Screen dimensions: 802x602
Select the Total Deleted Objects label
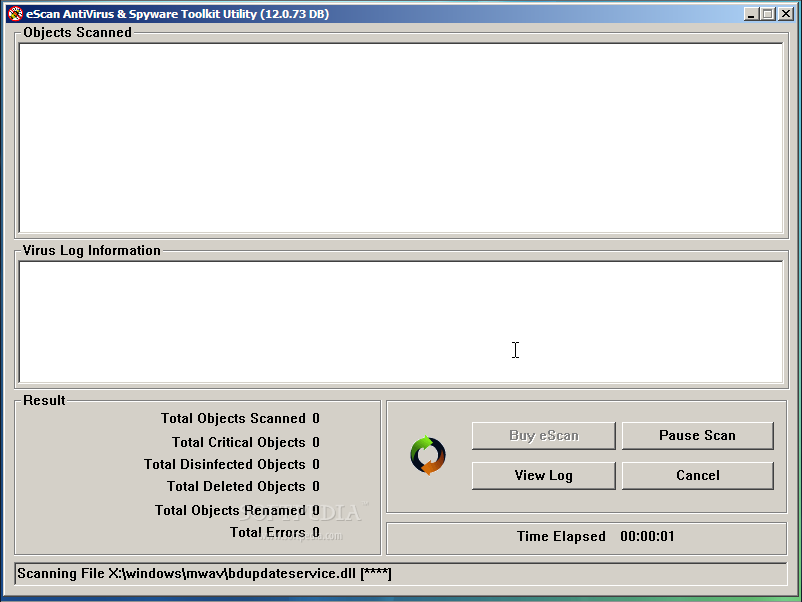(x=236, y=486)
